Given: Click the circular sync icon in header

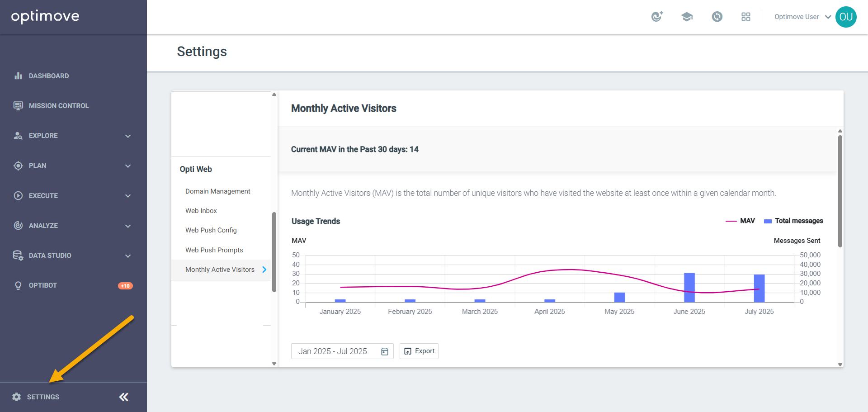Looking at the screenshot, I should [717, 17].
